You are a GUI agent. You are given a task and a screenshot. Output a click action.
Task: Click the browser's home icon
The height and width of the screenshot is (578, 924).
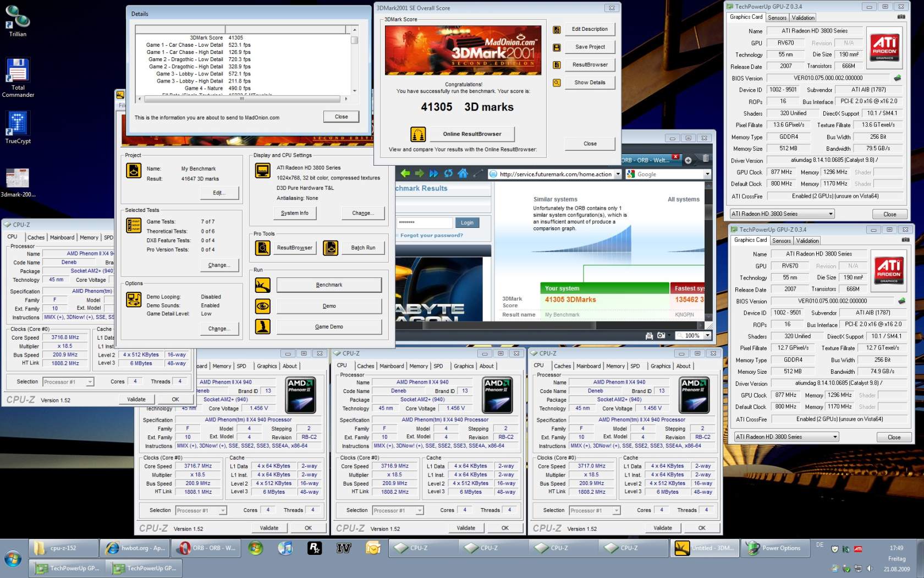[463, 173]
